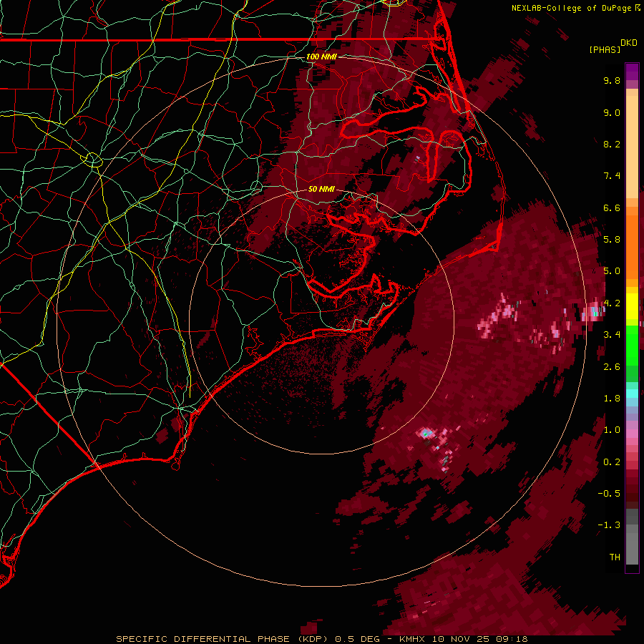Click the bottom caption SPECIFIC DIFFERENTIAL PHASE (KDP)
This screenshot has height=644, width=644.
tap(222, 639)
